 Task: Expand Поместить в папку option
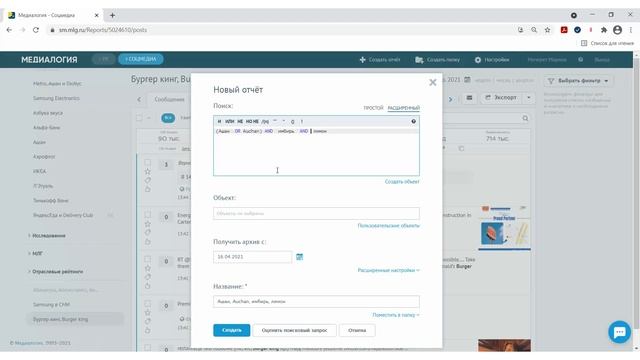tap(396, 315)
